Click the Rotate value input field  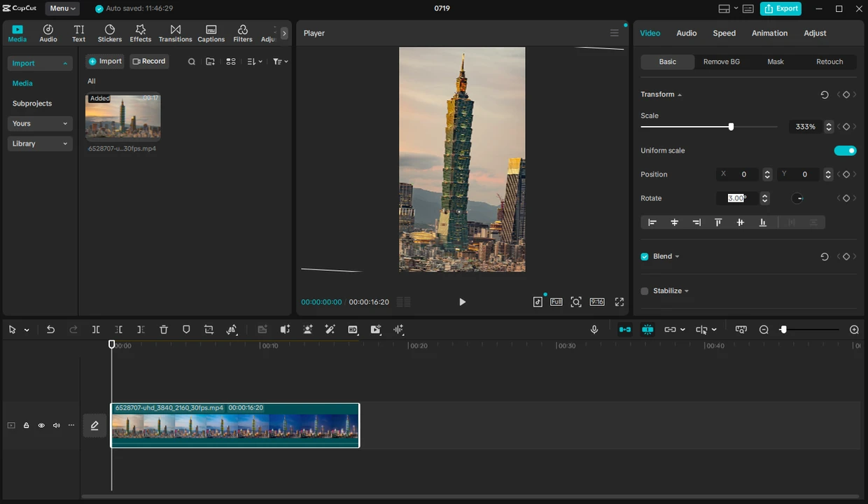coord(737,199)
